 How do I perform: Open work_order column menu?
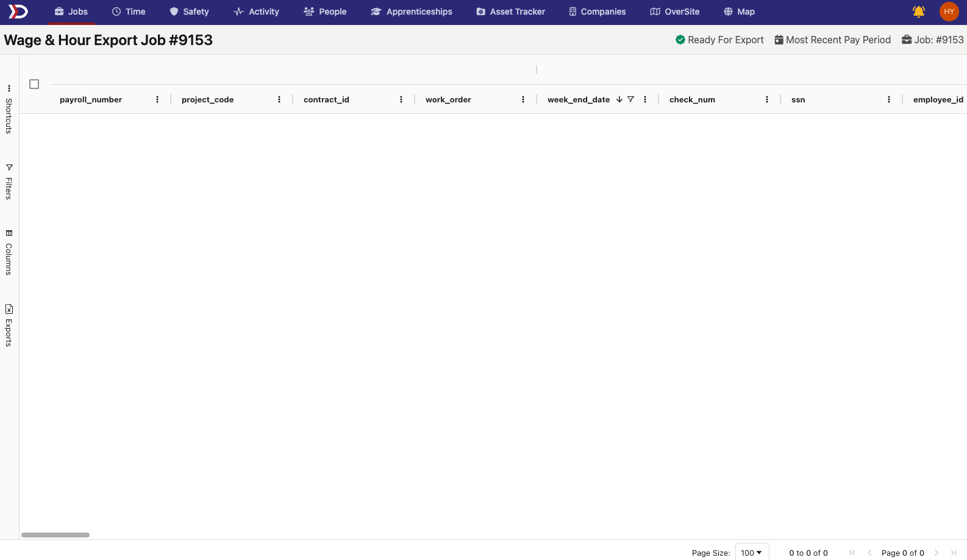[523, 99]
